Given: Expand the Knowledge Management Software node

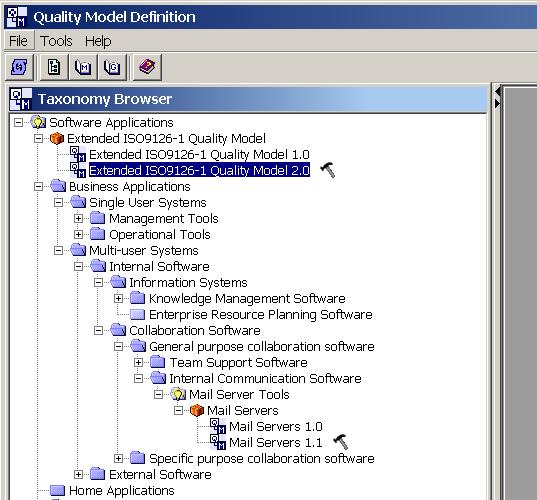Looking at the screenshot, I should (x=118, y=299).
